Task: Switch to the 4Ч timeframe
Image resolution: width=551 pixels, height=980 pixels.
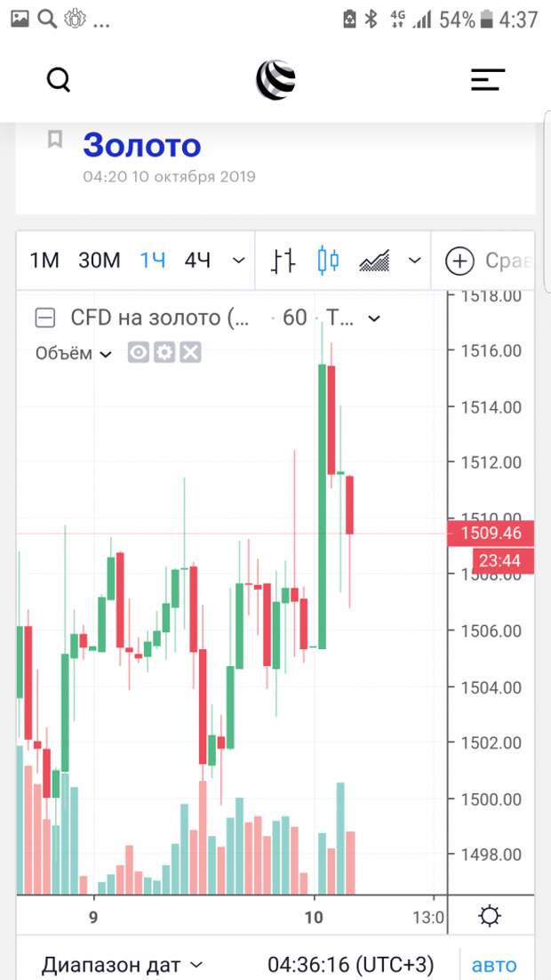Action: [197, 260]
